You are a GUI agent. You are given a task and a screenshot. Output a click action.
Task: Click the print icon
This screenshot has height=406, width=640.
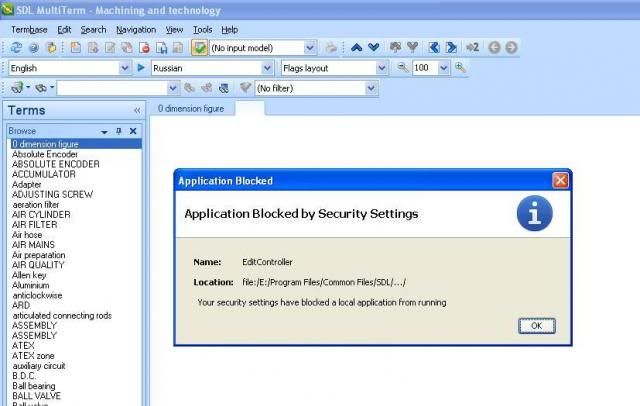[331, 48]
